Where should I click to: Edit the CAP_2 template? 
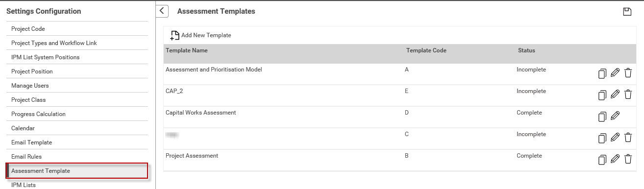[x=615, y=94]
